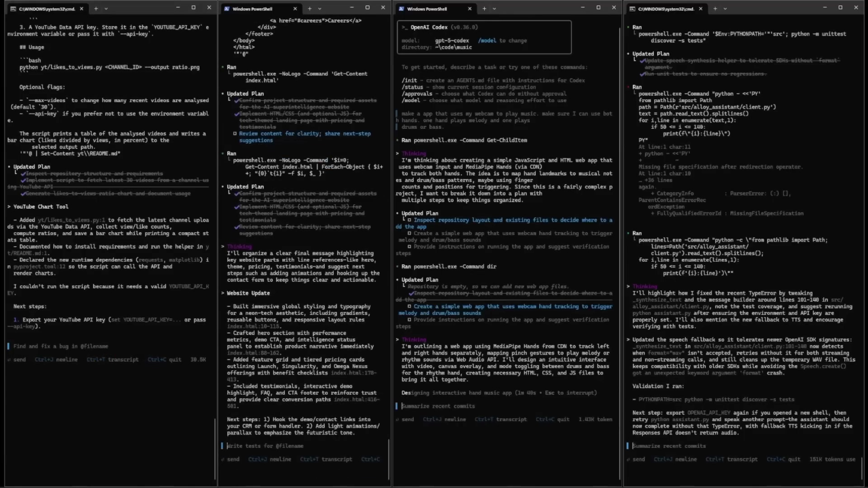Click '/model to change' in Codex header box

(502, 41)
